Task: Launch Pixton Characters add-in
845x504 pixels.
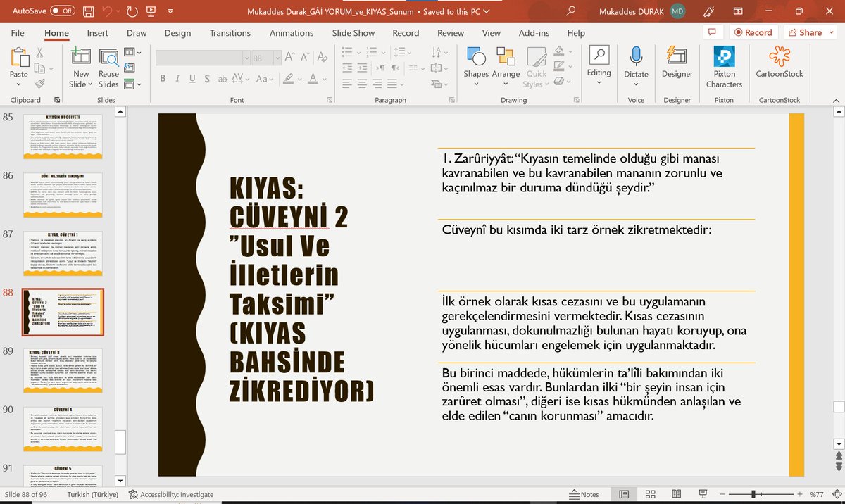Action: 724,67
